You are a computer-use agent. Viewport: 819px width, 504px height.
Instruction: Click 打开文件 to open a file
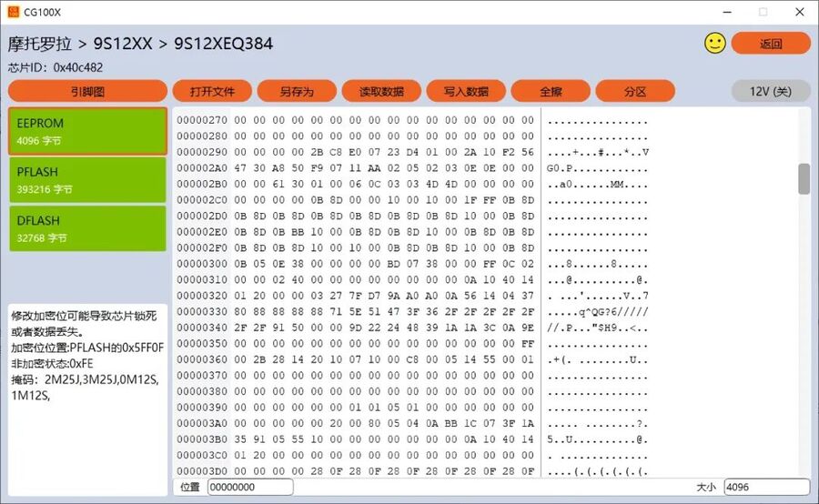tap(212, 91)
